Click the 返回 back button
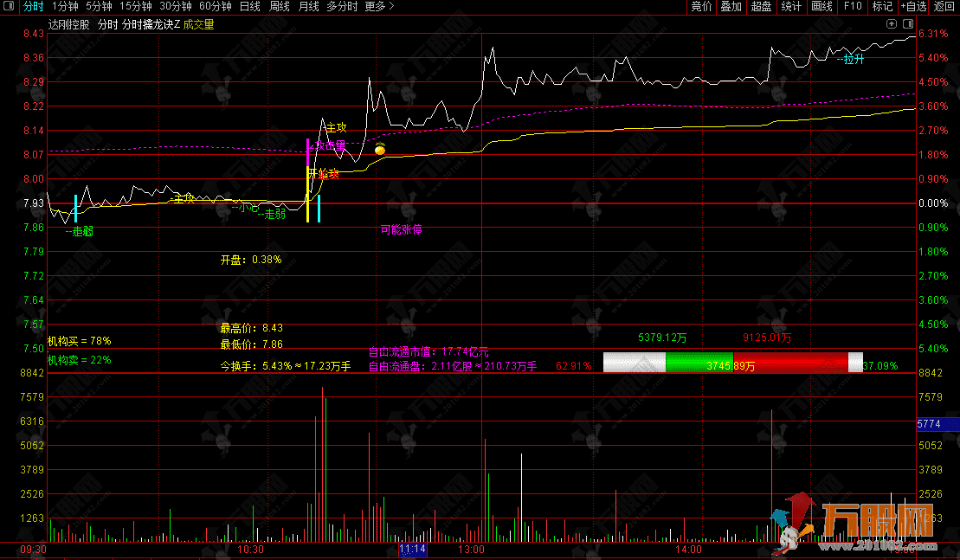This screenshot has height=560, width=960. [x=944, y=7]
